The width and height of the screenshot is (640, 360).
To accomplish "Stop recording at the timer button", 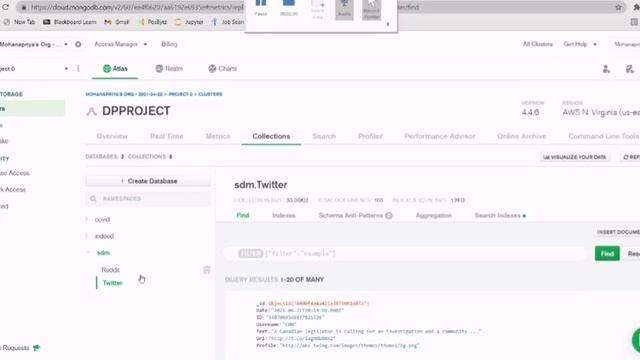I will [289, 7].
